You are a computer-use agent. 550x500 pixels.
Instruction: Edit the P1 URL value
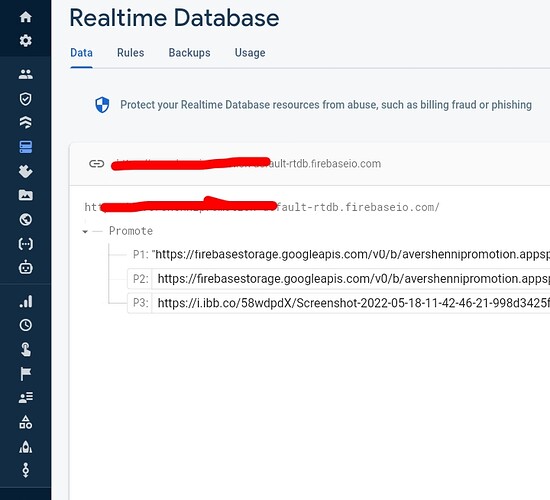tap(351, 254)
